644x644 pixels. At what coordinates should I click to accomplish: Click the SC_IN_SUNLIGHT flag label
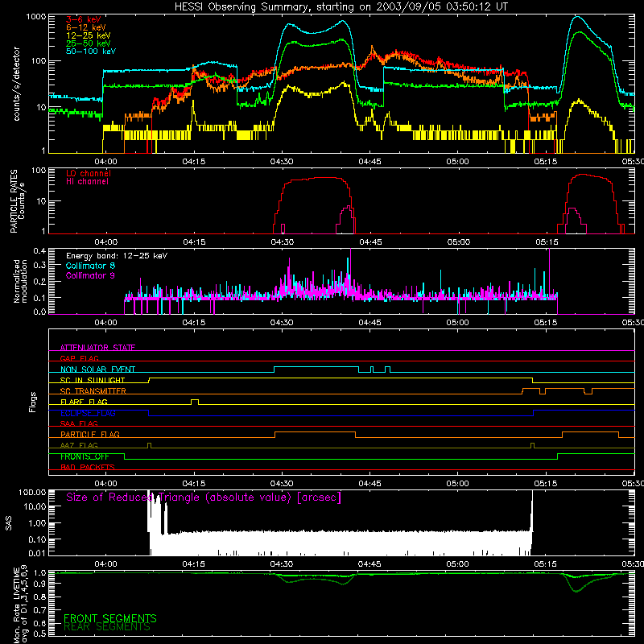(93, 380)
